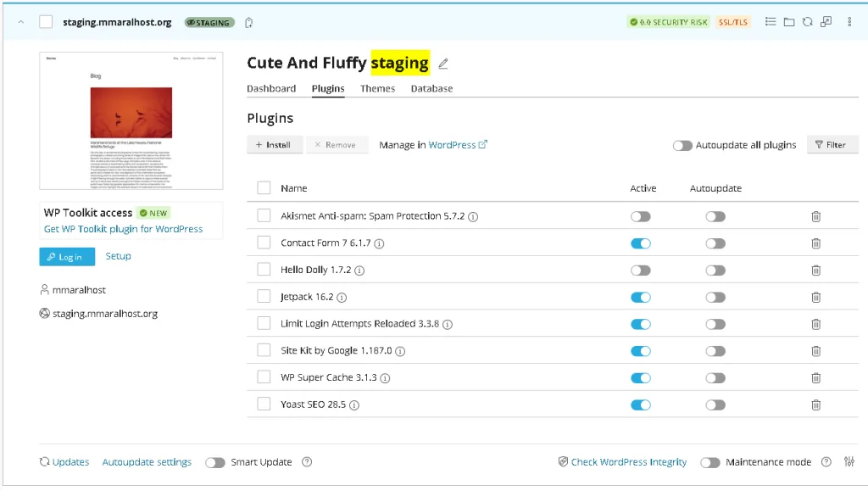Click the notification icon next to STAGING badge
The width and height of the screenshot is (868, 491).
pyautogui.click(x=249, y=23)
